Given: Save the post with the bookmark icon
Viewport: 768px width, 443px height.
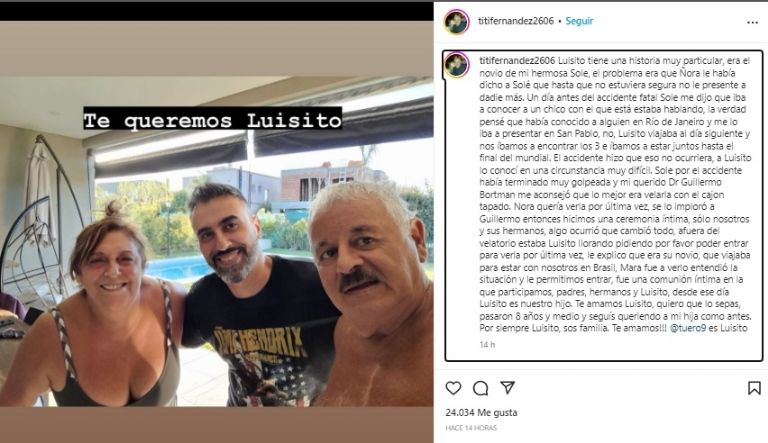Looking at the screenshot, I should [754, 388].
